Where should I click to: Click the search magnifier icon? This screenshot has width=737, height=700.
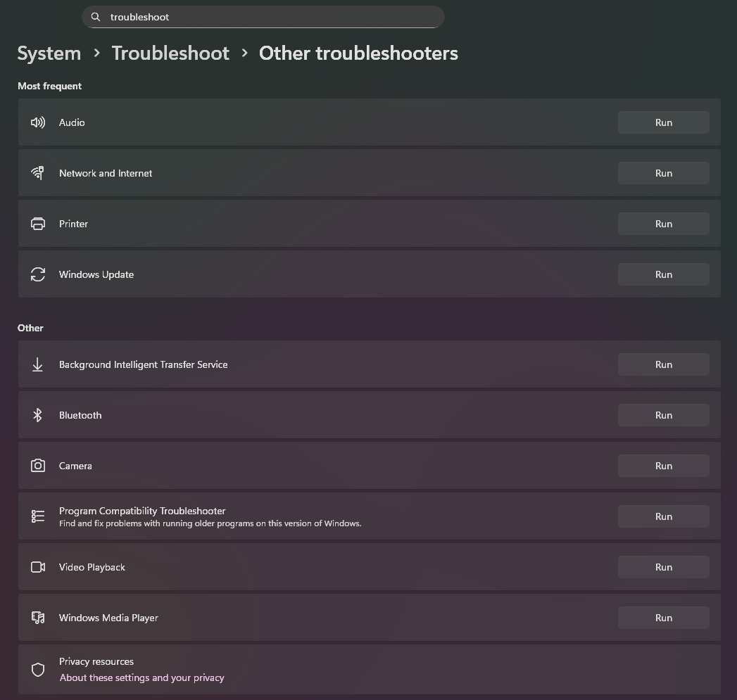point(96,17)
